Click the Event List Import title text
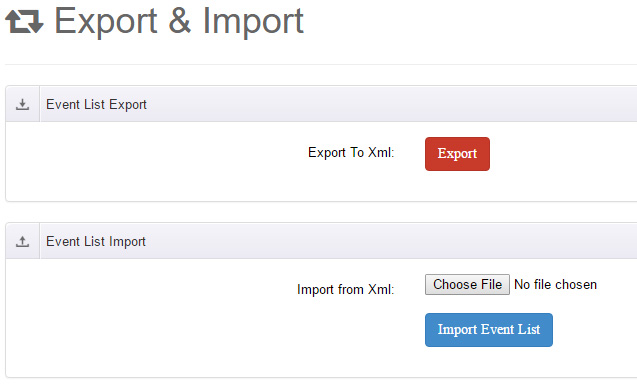The image size is (637, 390). [x=96, y=241]
